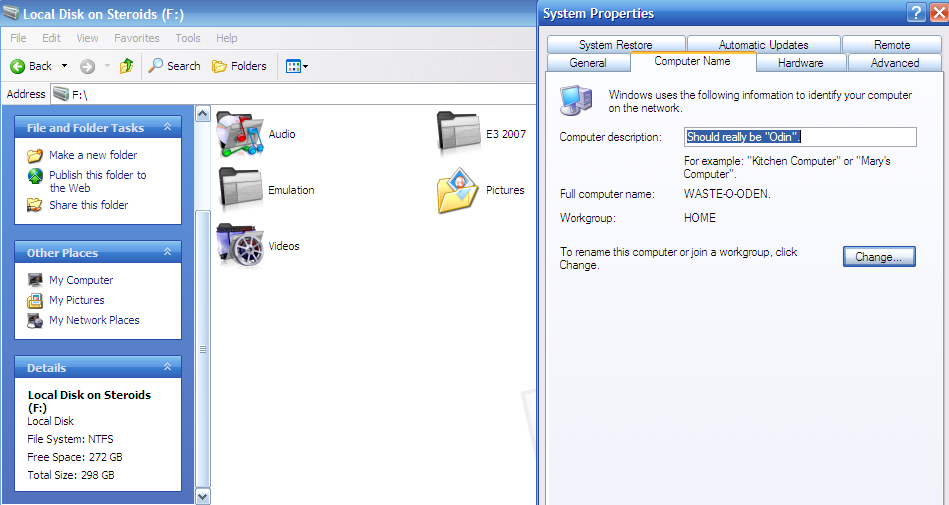Collapse the Other Places panel
The width and height of the screenshot is (949, 505).
point(168,252)
